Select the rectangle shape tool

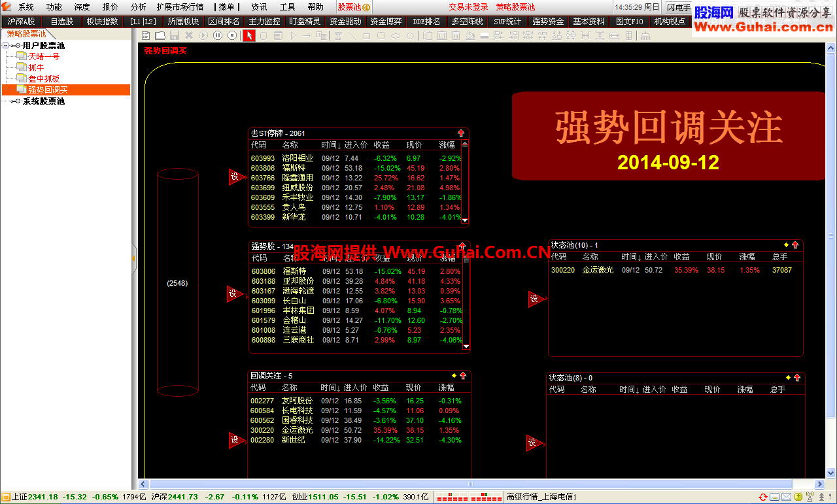point(367,35)
